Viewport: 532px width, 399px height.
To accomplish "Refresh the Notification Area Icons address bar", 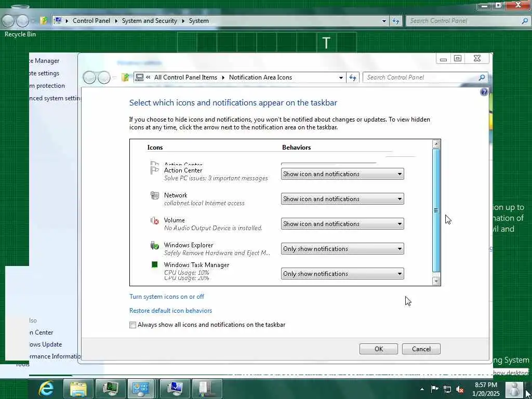I will click(353, 78).
